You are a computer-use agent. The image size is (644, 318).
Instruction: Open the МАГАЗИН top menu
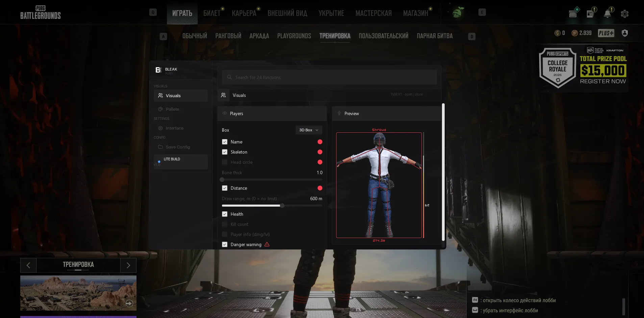(416, 13)
